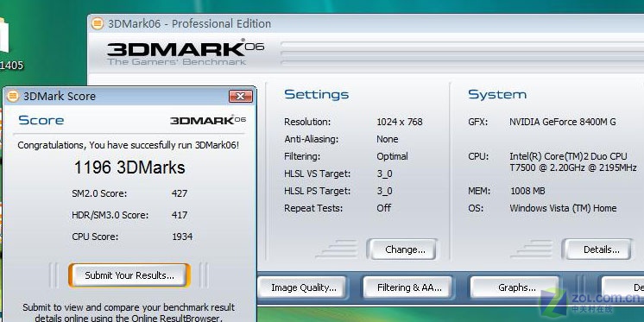Click the 3DMark Score dialog title bar
Image resolution: width=644 pixels, height=322 pixels.
[129, 96]
